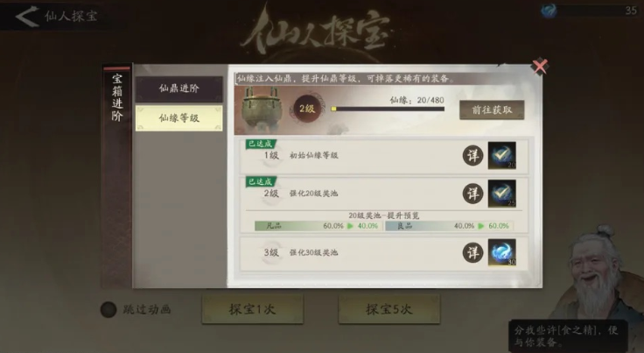
Task: Click the claimed reward icon in the 2级 row
Action: coord(502,194)
